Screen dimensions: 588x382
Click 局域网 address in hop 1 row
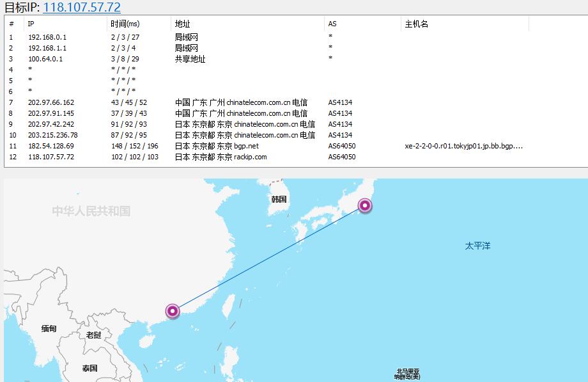pyautogui.click(x=187, y=37)
